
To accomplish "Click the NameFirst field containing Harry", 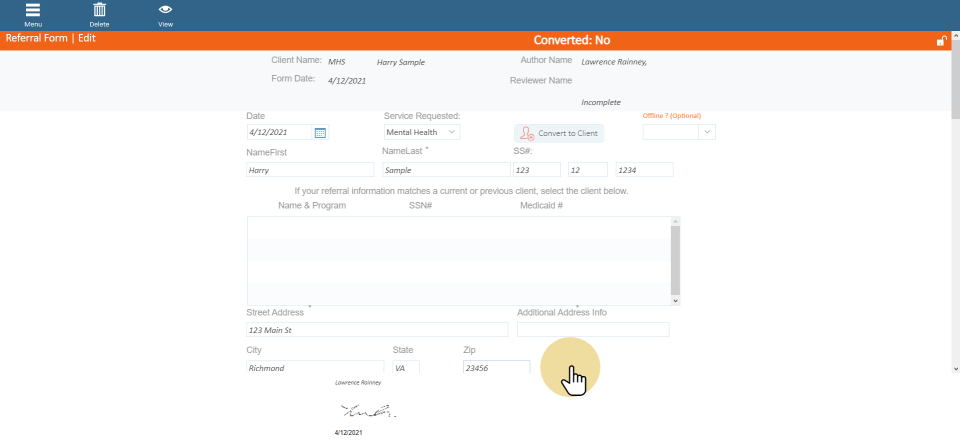I will (x=309, y=170).
